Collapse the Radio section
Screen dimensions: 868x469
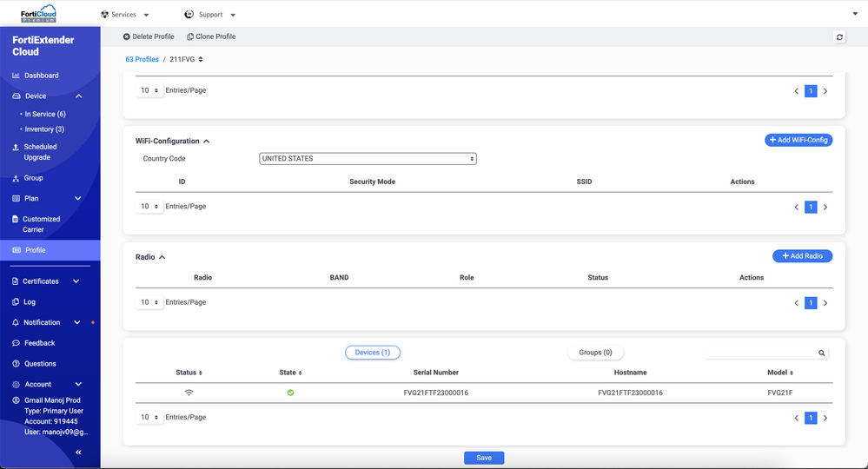pyautogui.click(x=162, y=257)
